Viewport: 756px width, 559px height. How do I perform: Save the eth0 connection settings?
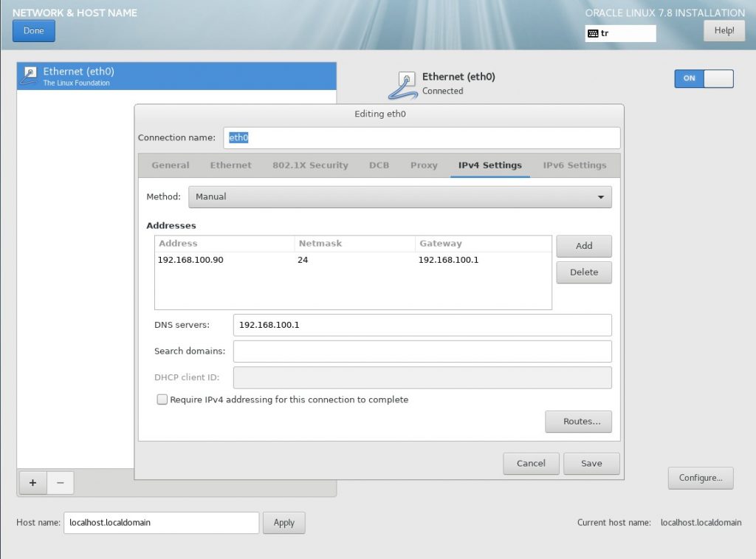(591, 464)
